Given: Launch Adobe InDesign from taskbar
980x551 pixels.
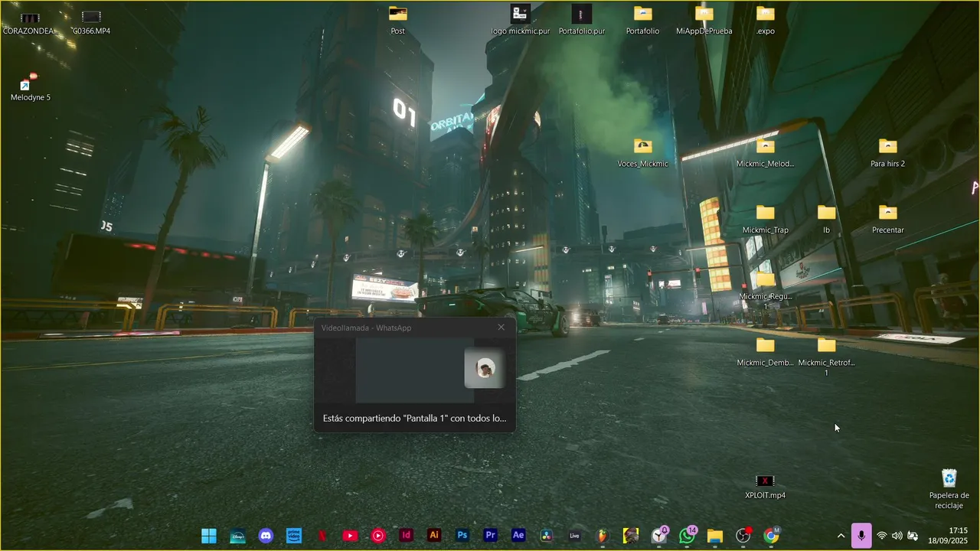Looking at the screenshot, I should [x=407, y=536].
